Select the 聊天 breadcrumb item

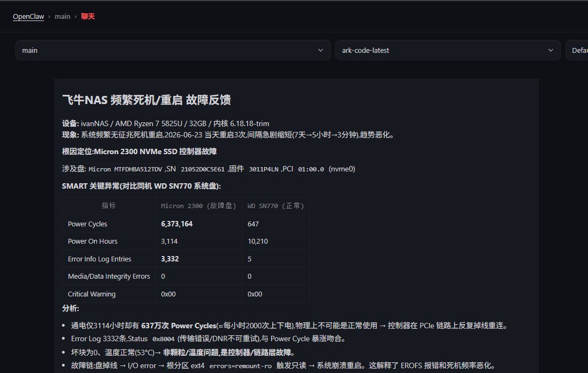88,17
